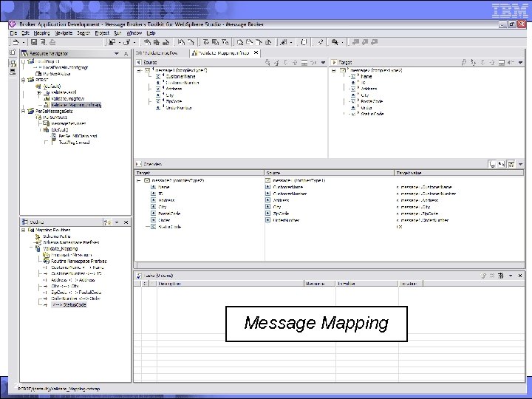The image size is (532, 399).
Task: Select PostalCode in the Target pane tree
Action: pos(372,101)
